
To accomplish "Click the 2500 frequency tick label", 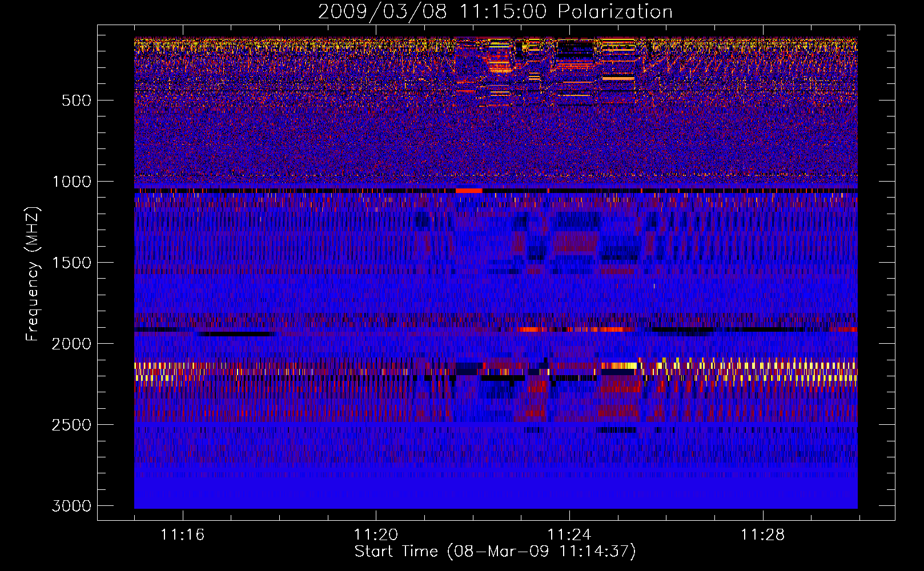I will pyautogui.click(x=71, y=425).
